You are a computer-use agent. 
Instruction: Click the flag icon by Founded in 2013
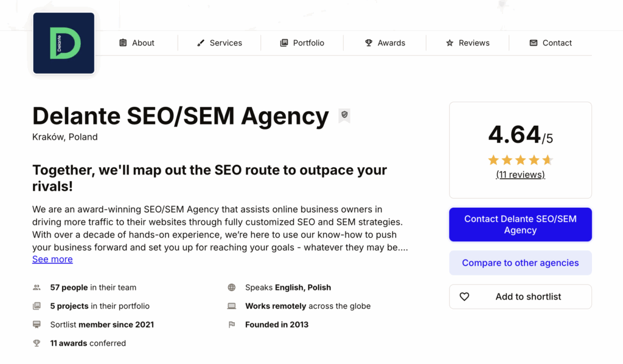(x=232, y=325)
